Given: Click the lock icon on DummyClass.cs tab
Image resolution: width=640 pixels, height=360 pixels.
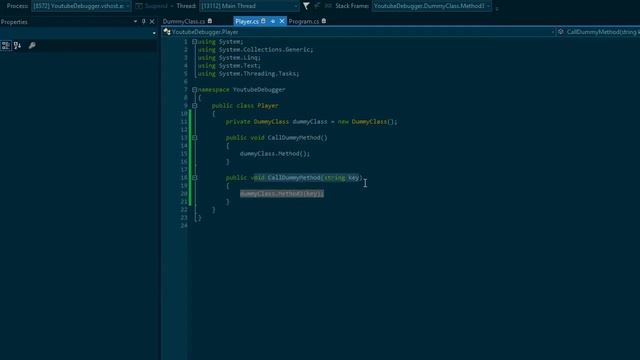Looking at the screenshot, I should click(x=210, y=21).
